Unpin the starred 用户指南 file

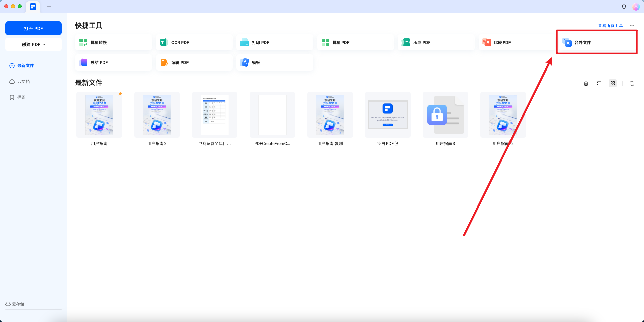tap(120, 94)
